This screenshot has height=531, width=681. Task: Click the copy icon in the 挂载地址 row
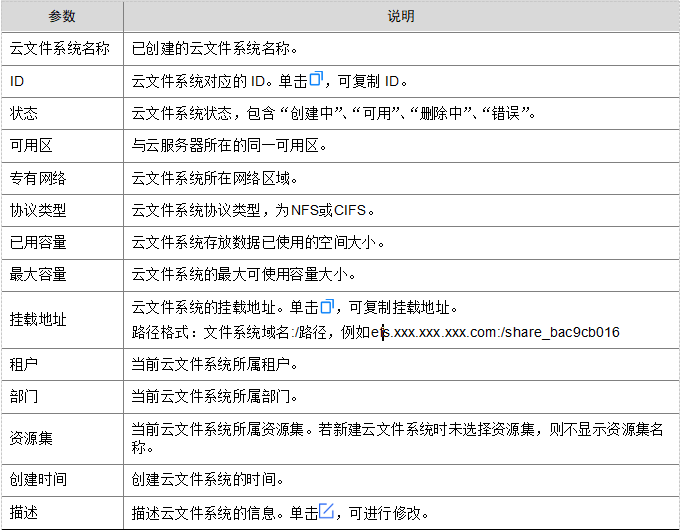tap(327, 306)
